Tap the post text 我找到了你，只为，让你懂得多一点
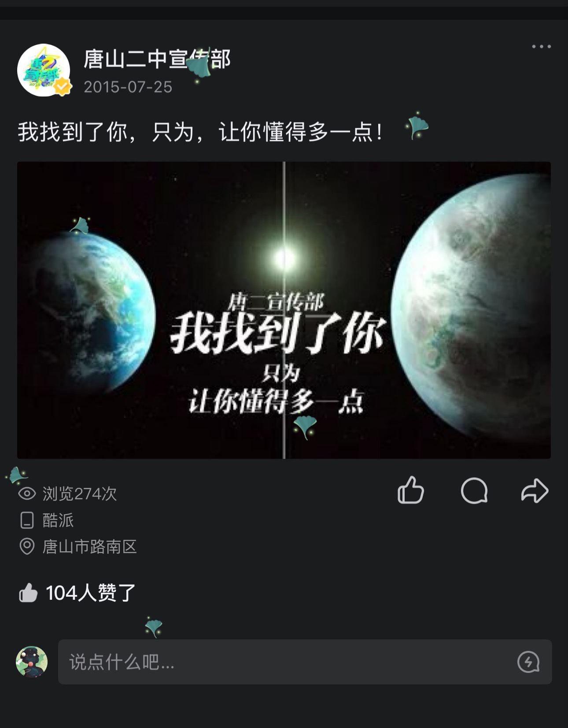This screenshot has width=568, height=728. 201,132
